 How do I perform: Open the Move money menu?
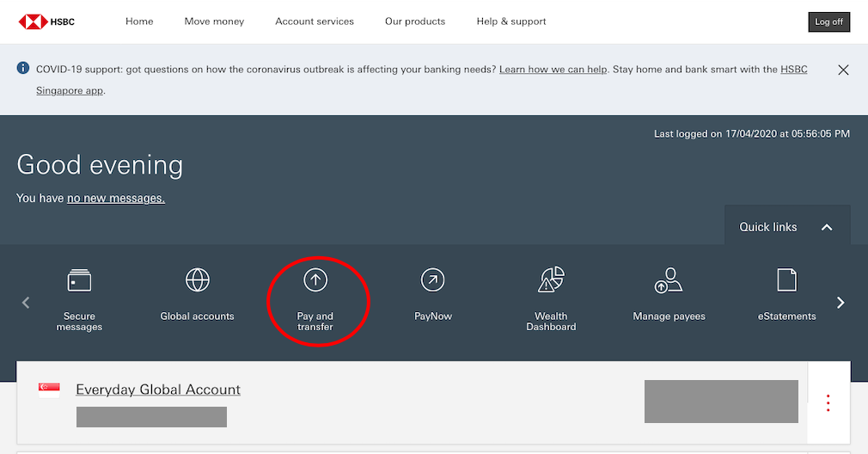click(x=214, y=21)
